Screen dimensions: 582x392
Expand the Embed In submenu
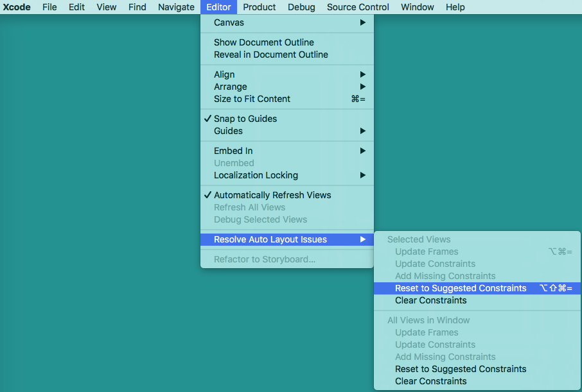(287, 151)
